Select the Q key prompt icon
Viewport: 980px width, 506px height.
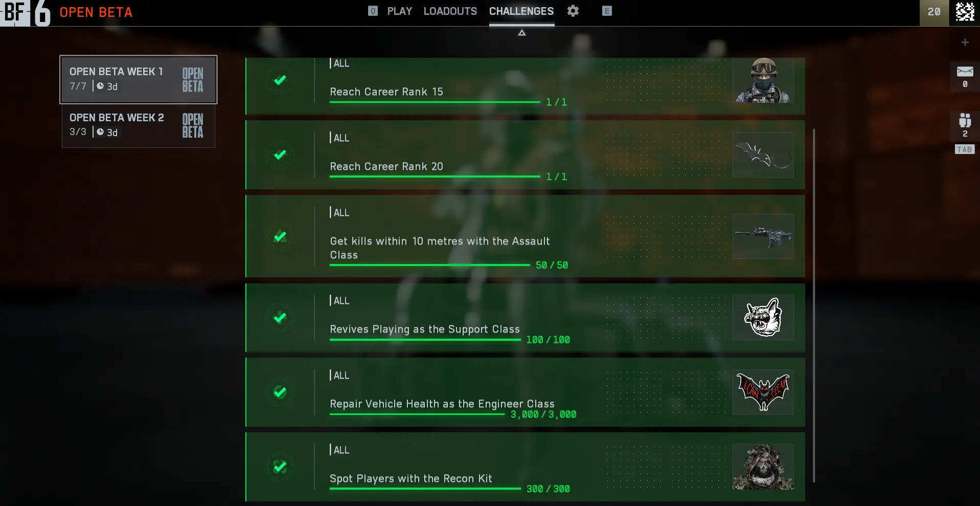[x=373, y=11]
